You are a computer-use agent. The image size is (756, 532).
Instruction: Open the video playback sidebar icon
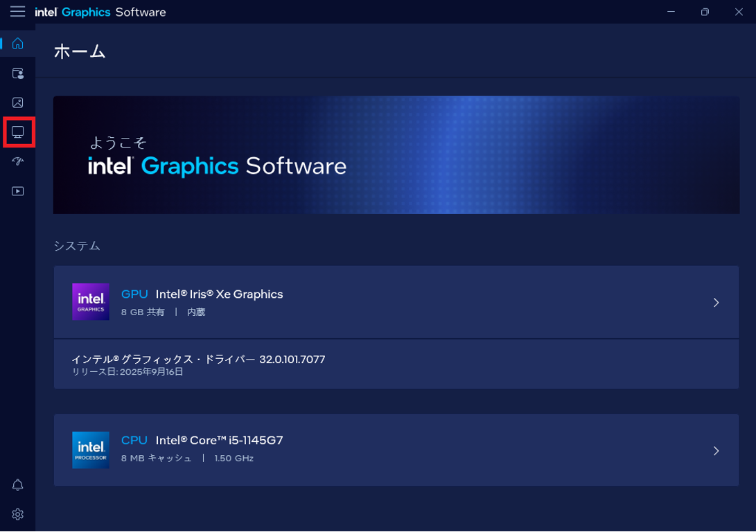17,191
